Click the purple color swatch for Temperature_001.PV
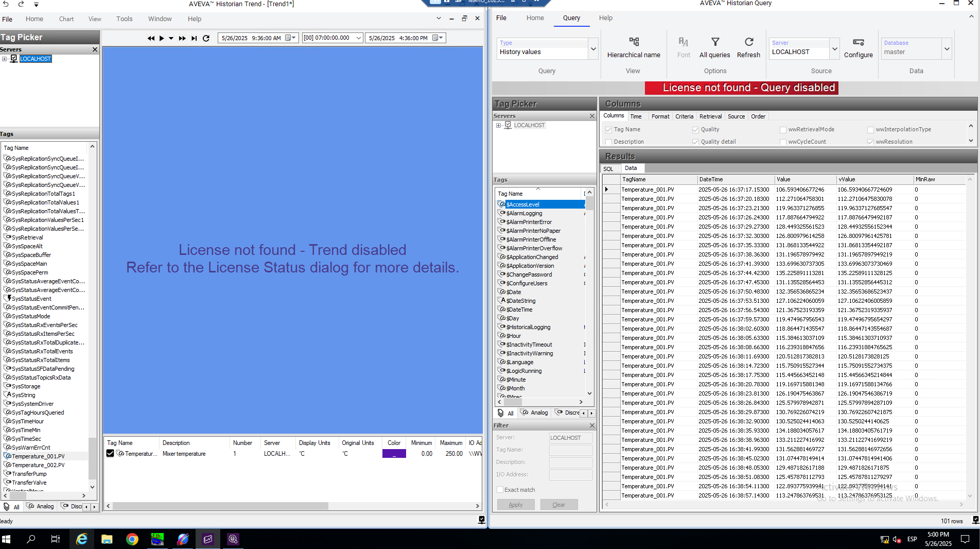This screenshot has height=549, width=980. [x=394, y=454]
